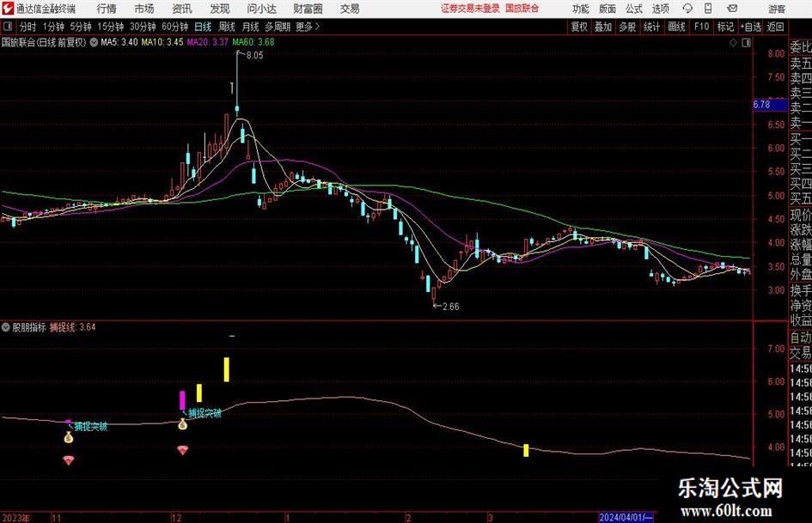
Task: Open the mobile phone icon
Action: 708,9
